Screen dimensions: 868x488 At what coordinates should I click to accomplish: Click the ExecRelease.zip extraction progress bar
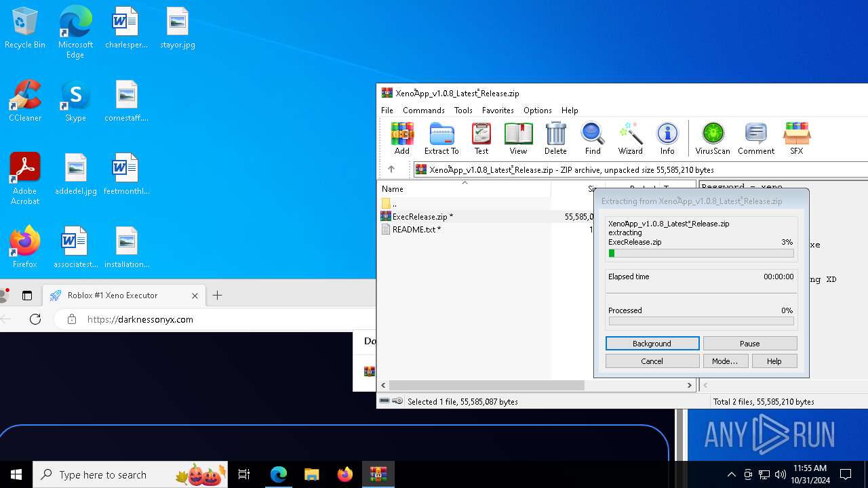(701, 253)
